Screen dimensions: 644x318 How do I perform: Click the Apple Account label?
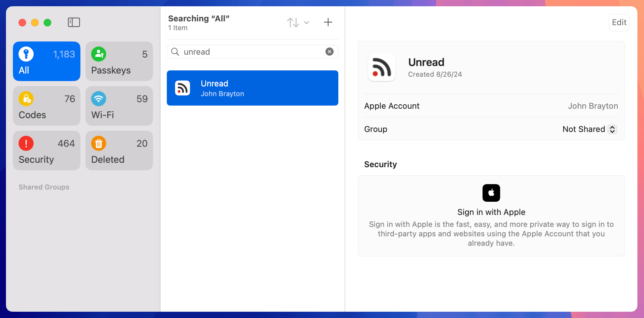(392, 106)
